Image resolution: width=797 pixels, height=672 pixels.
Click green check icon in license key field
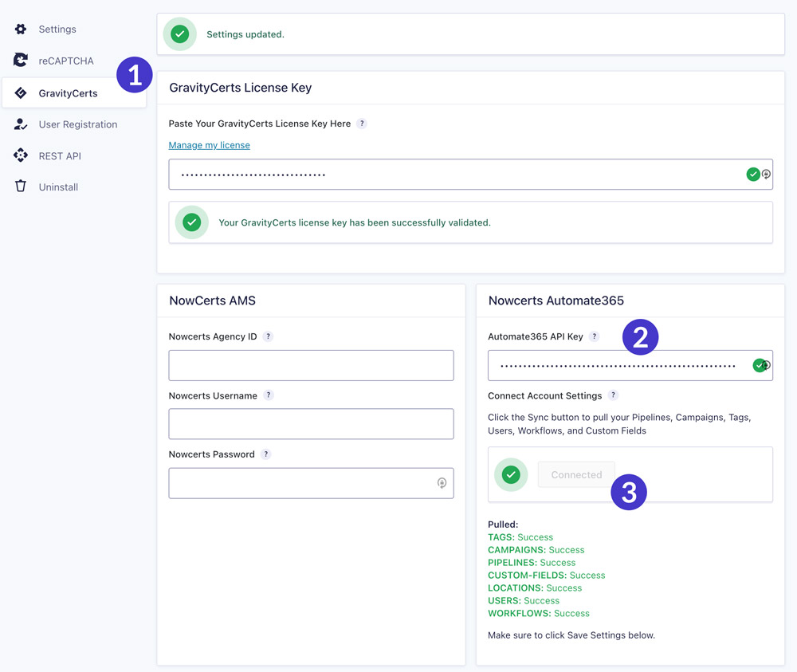click(753, 175)
